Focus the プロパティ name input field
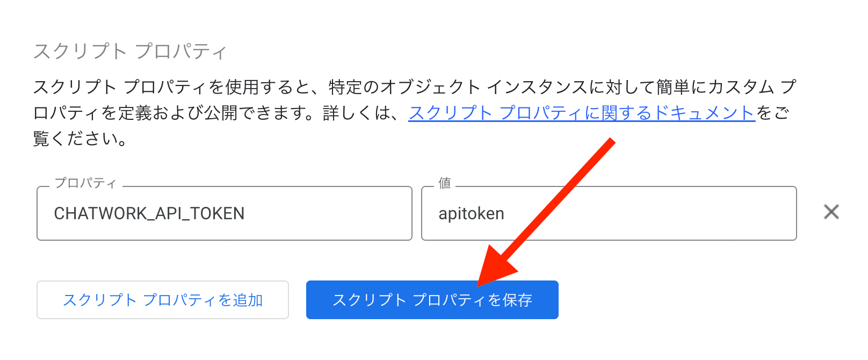 pyautogui.click(x=224, y=213)
